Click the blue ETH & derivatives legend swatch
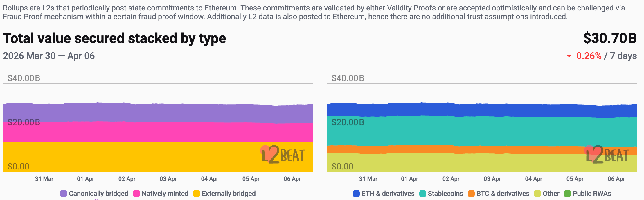Screen dimensions: 644x200 pyautogui.click(x=356, y=194)
